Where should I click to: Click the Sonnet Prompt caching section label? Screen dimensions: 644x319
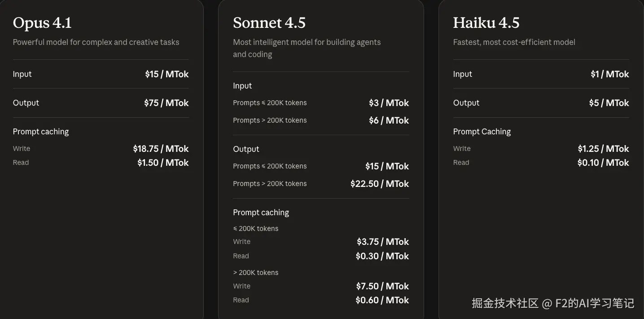tap(261, 213)
